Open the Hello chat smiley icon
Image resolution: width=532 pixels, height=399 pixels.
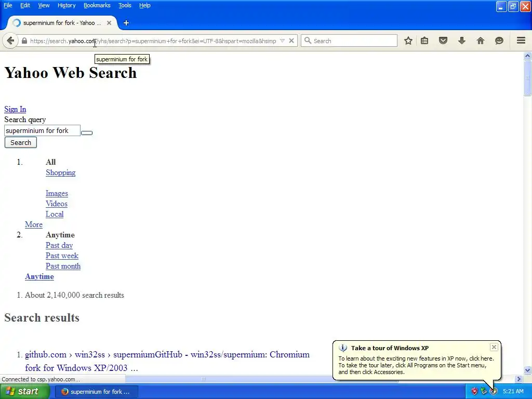pos(499,41)
